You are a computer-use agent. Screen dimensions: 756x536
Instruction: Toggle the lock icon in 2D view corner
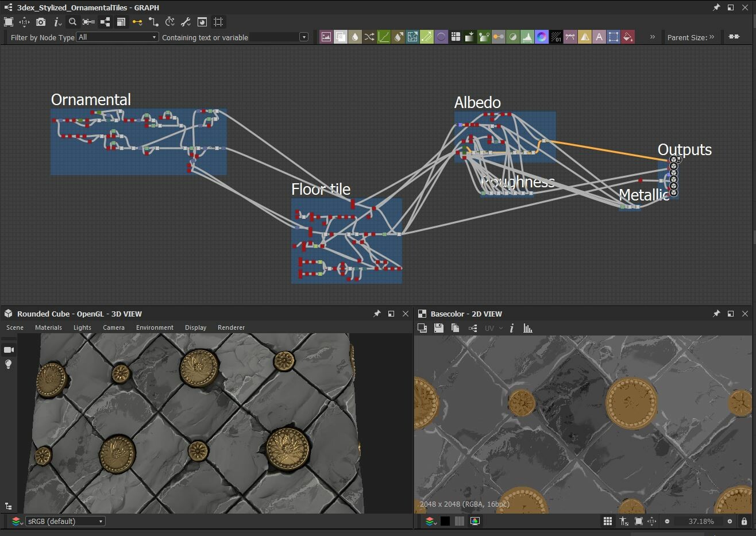(745, 521)
